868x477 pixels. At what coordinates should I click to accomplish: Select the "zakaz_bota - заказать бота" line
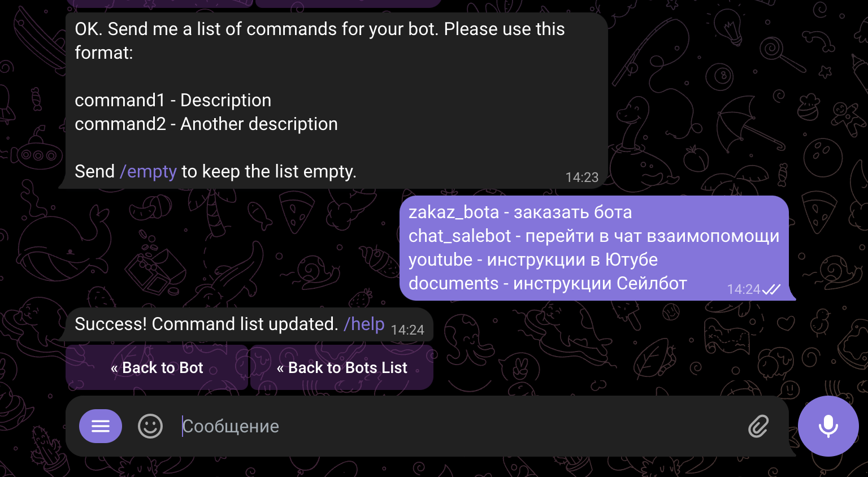520,213
